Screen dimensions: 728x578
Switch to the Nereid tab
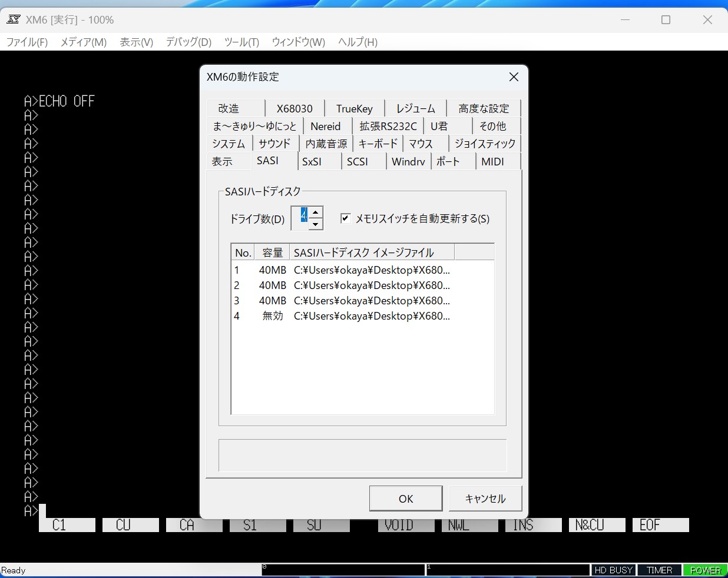[x=326, y=126]
